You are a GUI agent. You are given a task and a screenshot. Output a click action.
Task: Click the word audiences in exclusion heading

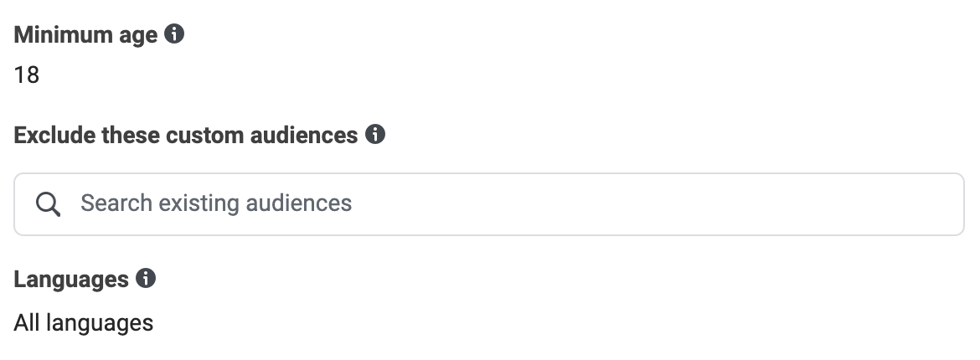click(x=304, y=135)
